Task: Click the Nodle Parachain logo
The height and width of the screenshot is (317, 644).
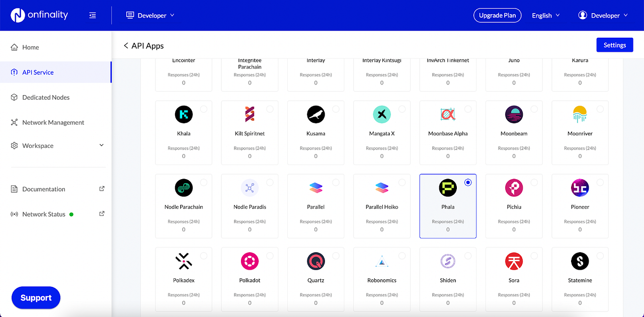Action: (x=184, y=188)
